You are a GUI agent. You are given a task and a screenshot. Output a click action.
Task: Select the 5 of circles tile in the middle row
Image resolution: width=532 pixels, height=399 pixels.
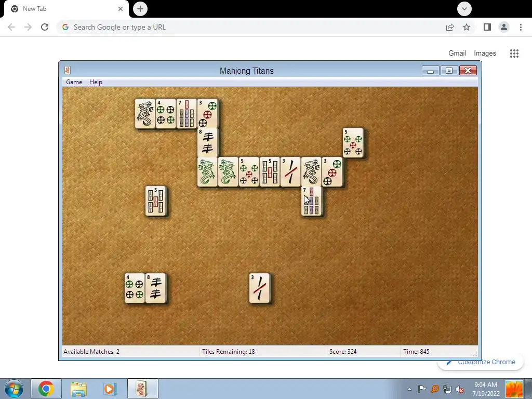click(249, 171)
